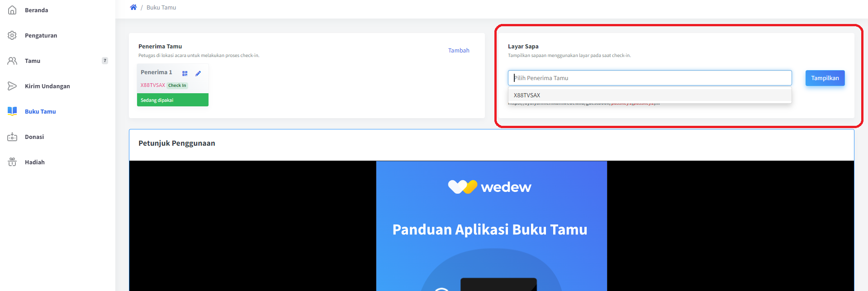868x291 pixels.
Task: Click the Tamu count badge
Action: pyautogui.click(x=105, y=61)
